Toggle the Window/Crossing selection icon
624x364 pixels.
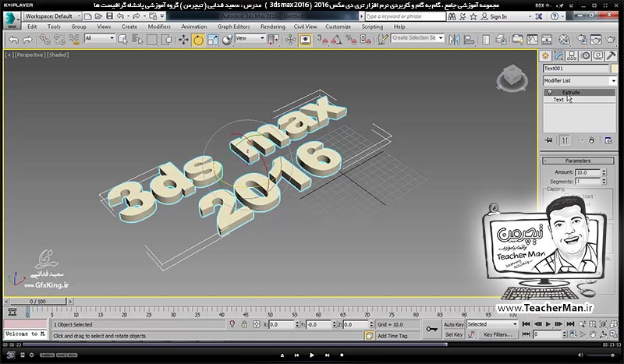pos(167,40)
